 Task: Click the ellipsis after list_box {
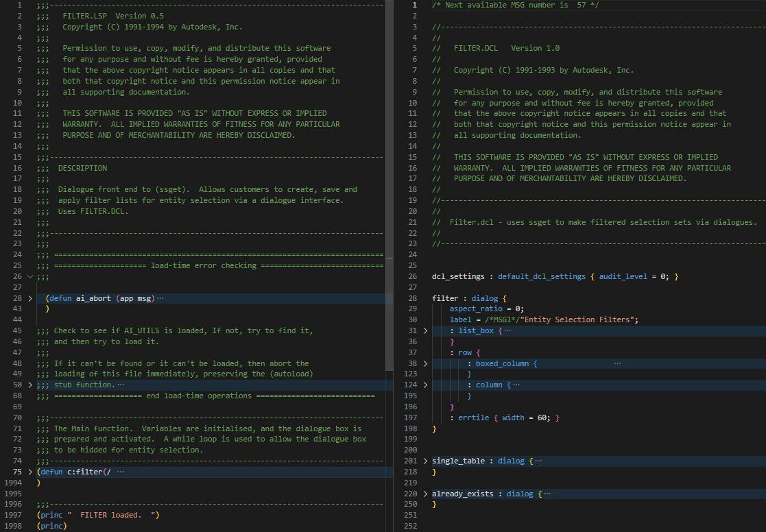coord(507,330)
